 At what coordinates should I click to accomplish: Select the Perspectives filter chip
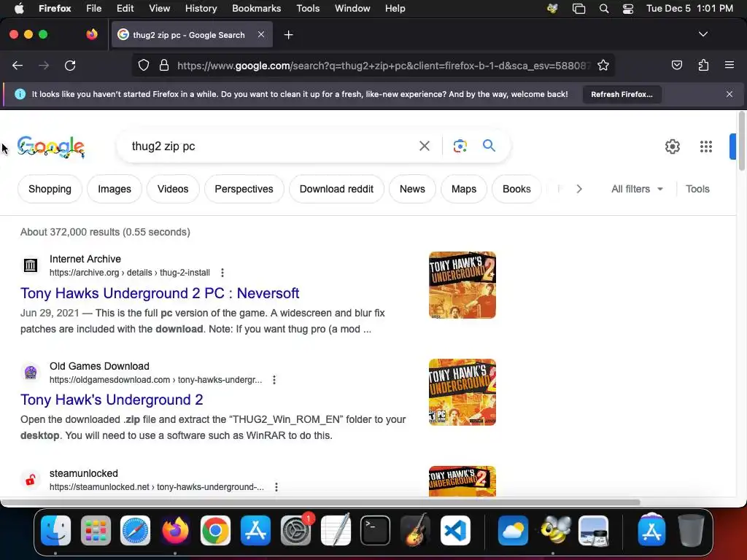click(244, 189)
